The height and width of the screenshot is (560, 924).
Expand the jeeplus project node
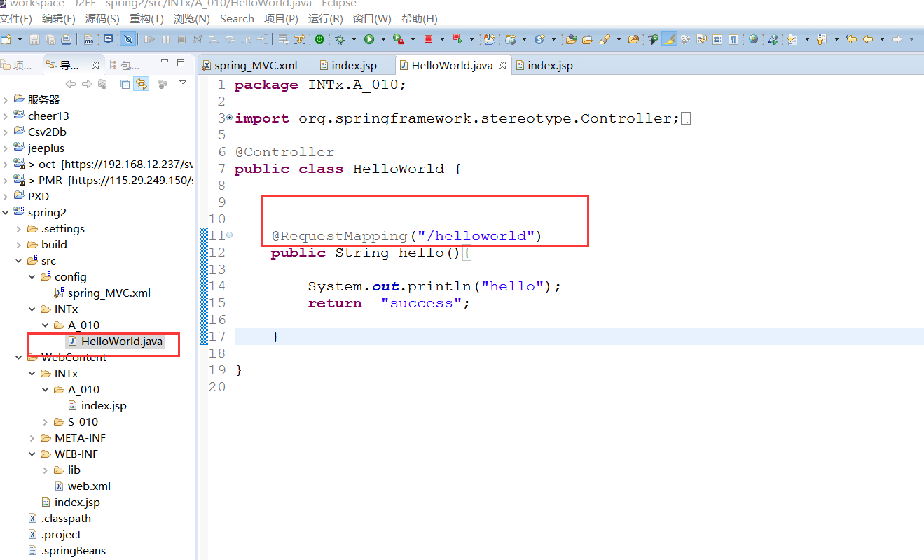click(x=6, y=148)
